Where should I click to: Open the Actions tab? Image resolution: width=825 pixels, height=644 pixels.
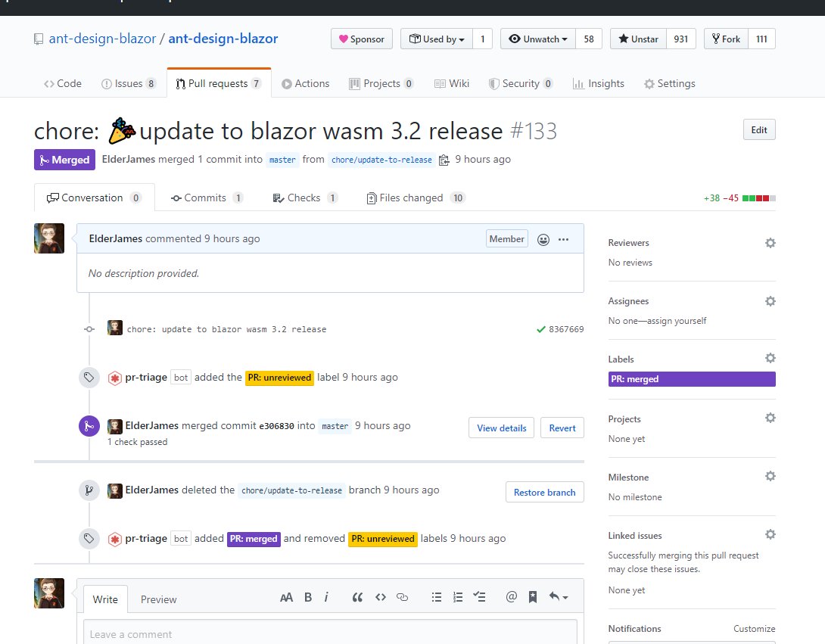click(x=305, y=84)
